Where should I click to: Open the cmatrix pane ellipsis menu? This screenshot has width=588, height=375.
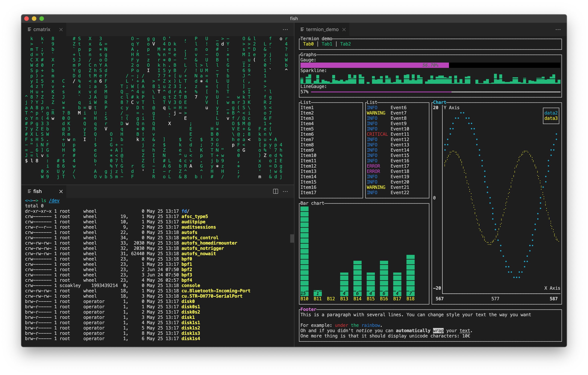click(x=285, y=30)
